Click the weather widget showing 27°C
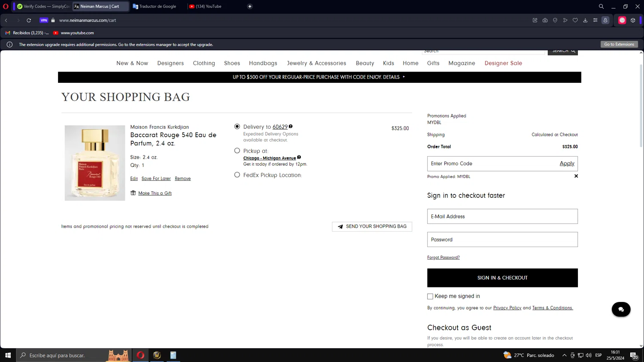 529,355
